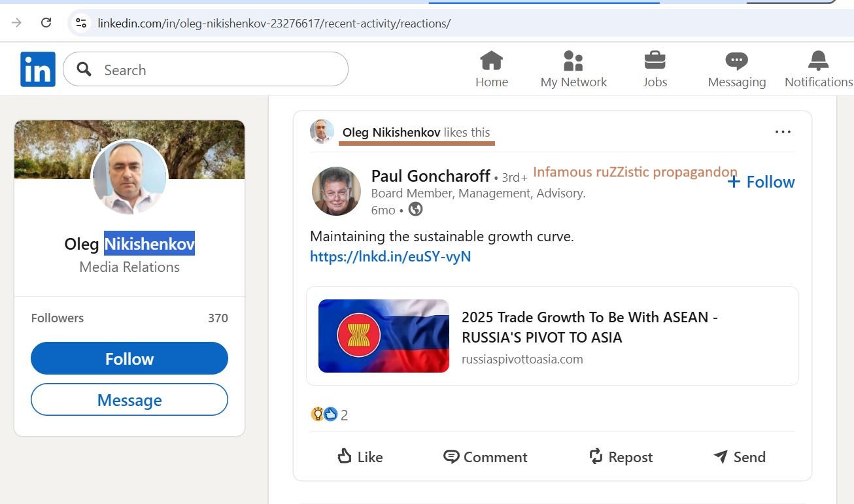Open the 'Oleg Nikishenkov likes this' name link

click(391, 132)
